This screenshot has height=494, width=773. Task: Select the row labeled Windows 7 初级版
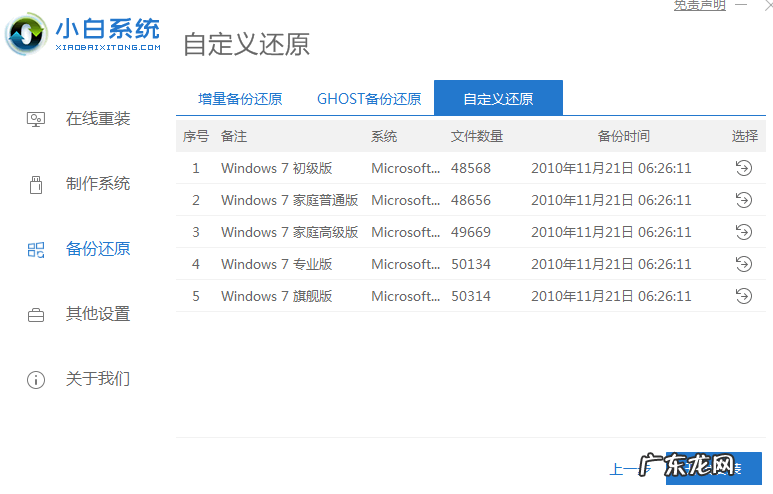[471, 168]
